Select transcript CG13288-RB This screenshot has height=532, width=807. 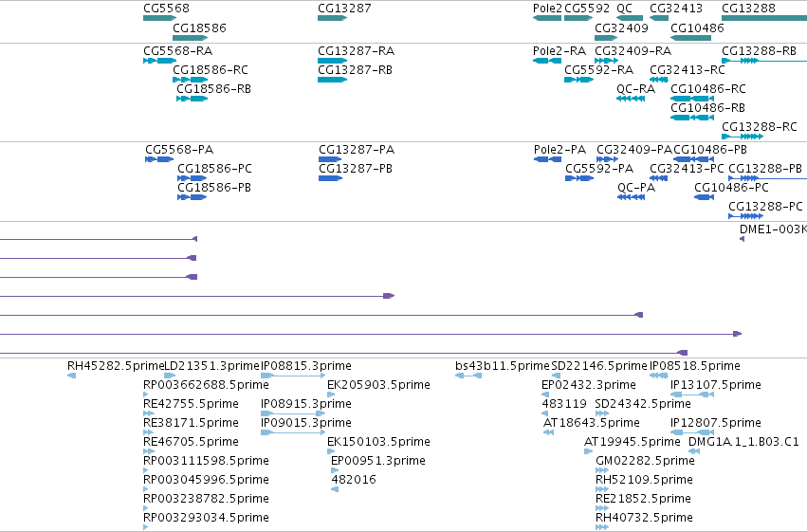tap(764, 61)
